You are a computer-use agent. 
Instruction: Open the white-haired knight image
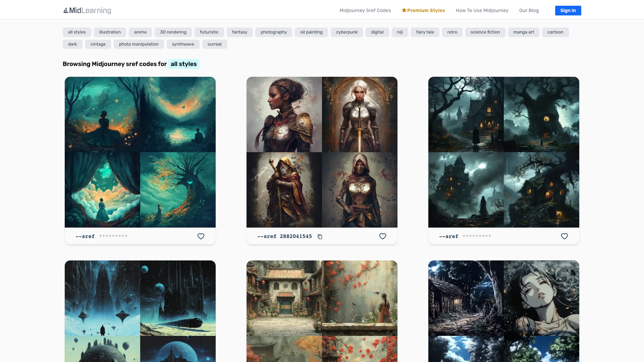tap(360, 114)
